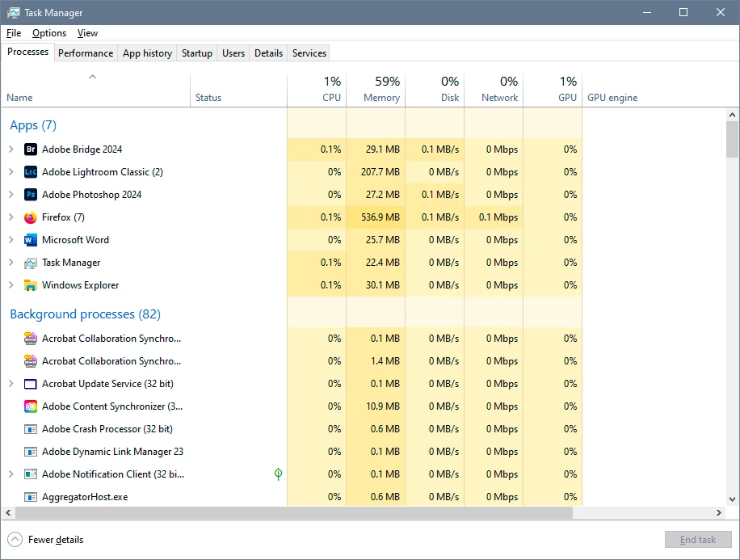The image size is (740, 560).
Task: Sort by the Memory column header
Action: pyautogui.click(x=376, y=91)
